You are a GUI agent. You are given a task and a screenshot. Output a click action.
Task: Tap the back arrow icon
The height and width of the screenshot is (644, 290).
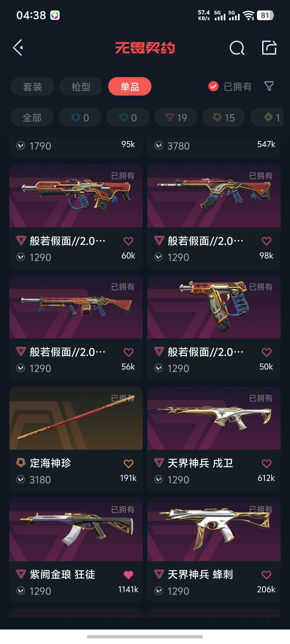[18, 48]
